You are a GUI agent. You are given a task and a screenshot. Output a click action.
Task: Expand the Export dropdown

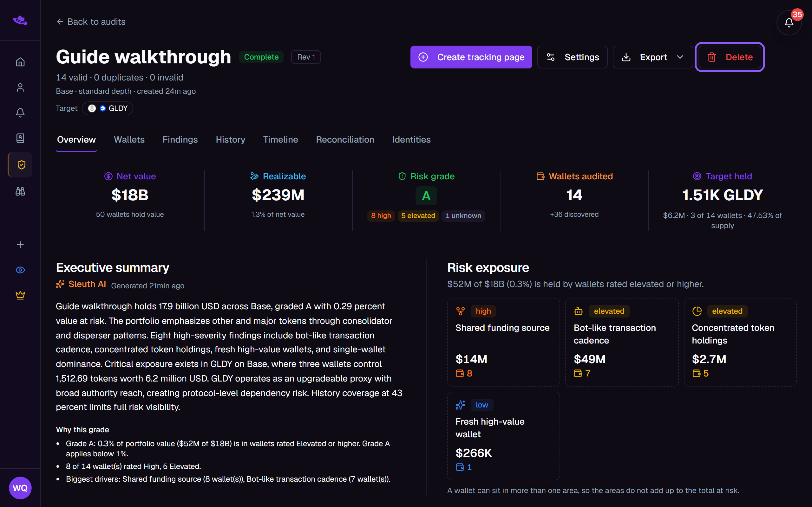point(653,57)
